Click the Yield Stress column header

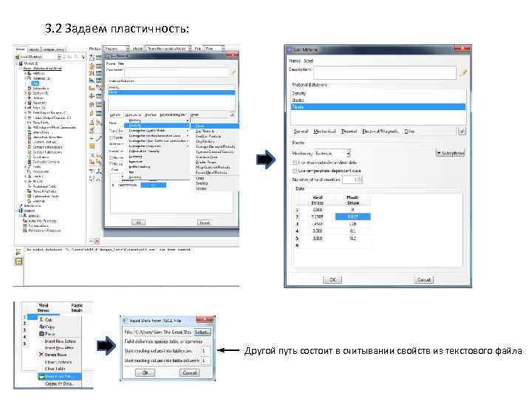coord(317,200)
